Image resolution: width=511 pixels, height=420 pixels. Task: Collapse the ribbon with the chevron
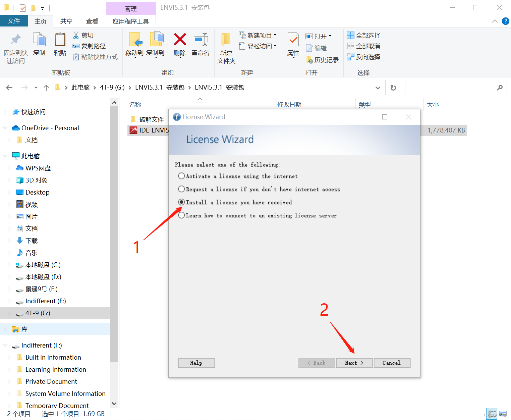[x=495, y=21]
